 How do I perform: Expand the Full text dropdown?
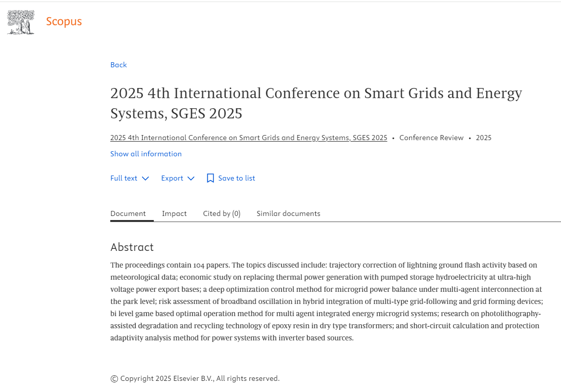[130, 178]
